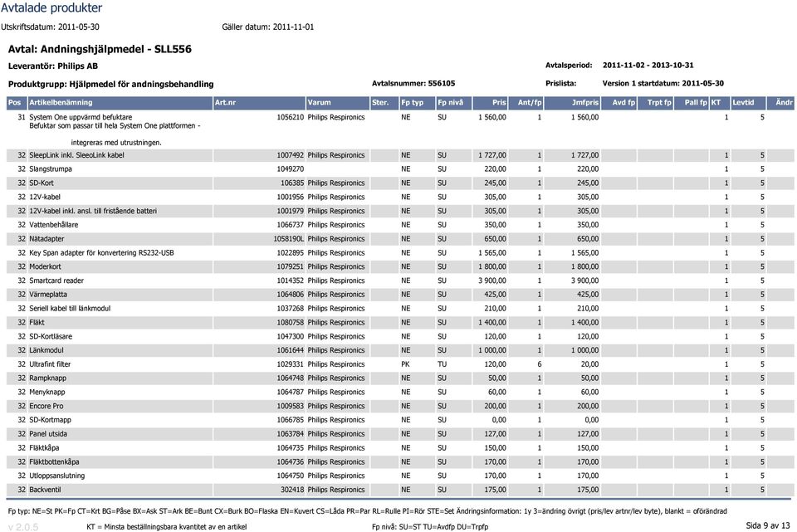Select 'Utskriftsdatum: 2011-05-30' text
The width and height of the screenshot is (797, 532).
pyautogui.click(x=50, y=27)
